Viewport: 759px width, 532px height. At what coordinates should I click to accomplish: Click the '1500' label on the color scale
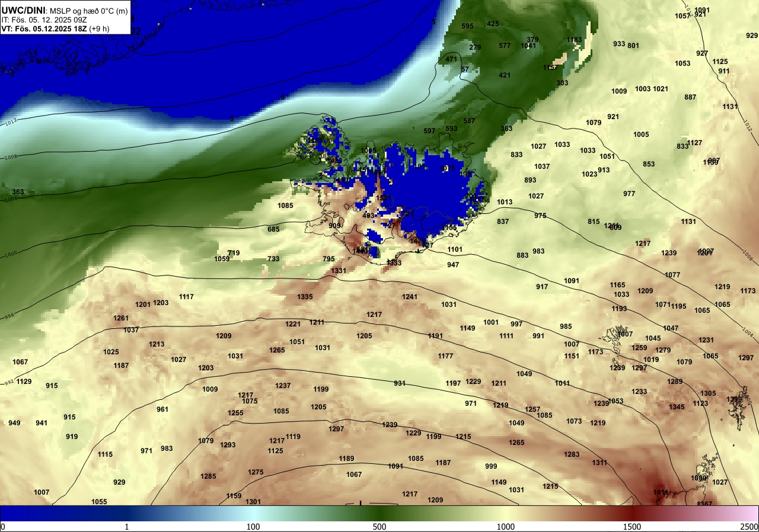pos(632,527)
